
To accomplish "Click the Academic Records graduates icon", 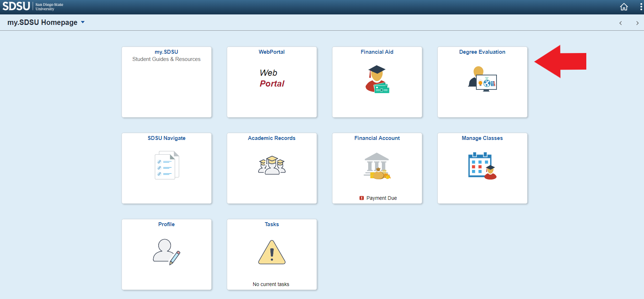I will point(272,165).
